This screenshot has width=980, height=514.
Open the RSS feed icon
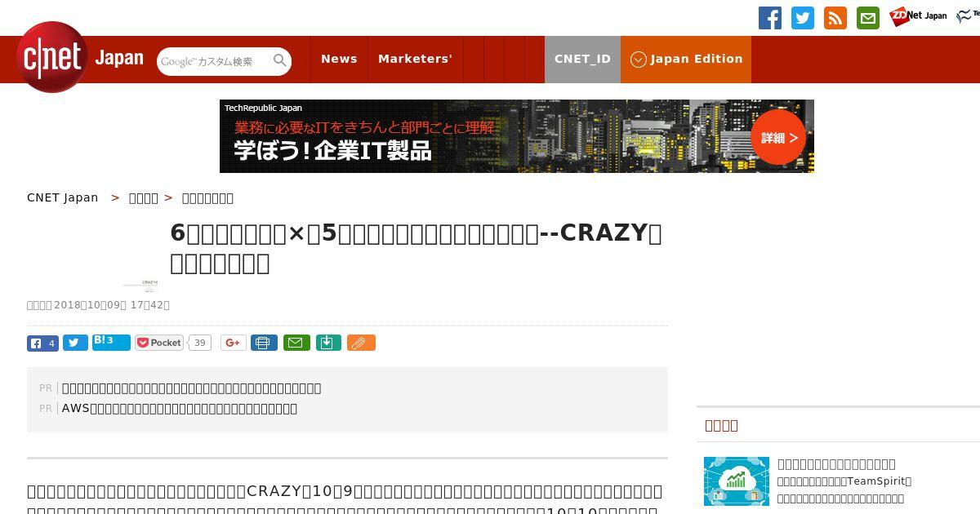point(835,18)
